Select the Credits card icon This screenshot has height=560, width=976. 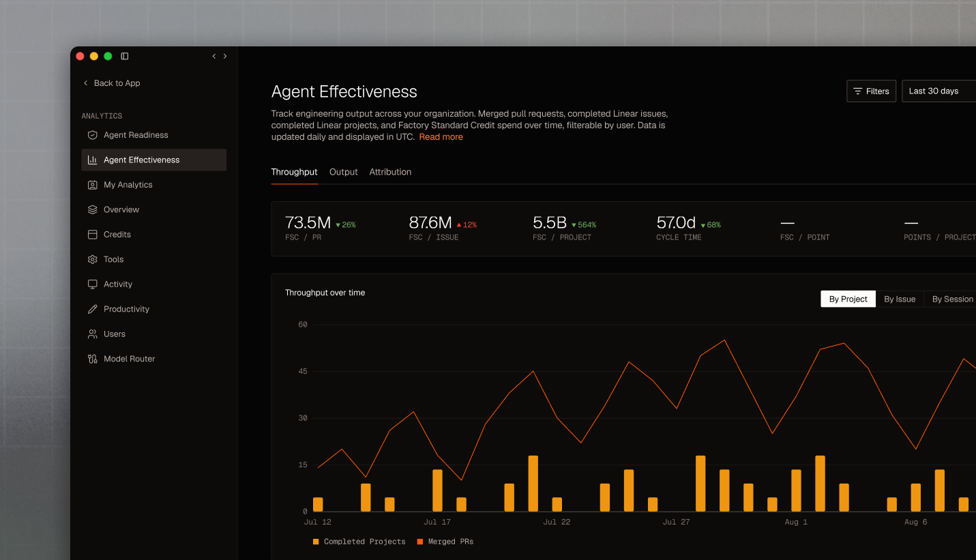pyautogui.click(x=93, y=235)
